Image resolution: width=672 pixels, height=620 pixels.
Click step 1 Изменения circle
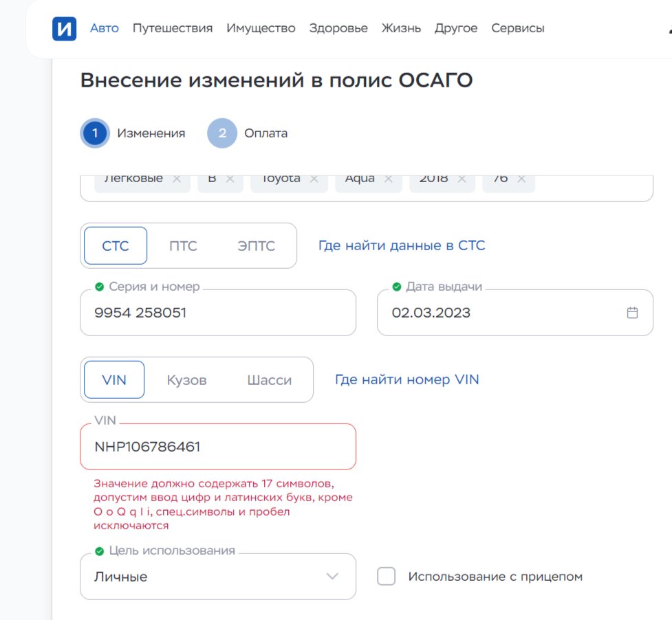[94, 133]
